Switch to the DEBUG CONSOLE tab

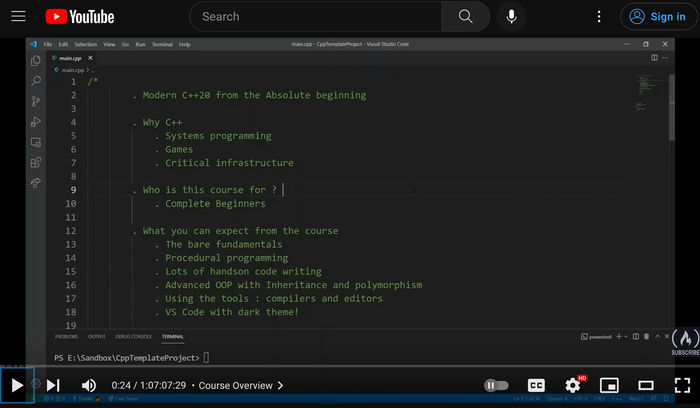(133, 337)
